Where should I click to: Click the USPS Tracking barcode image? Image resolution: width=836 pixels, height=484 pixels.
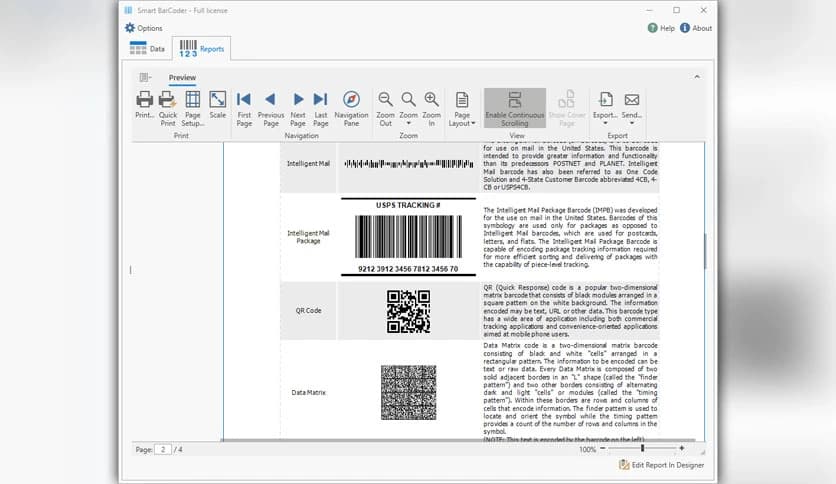click(x=408, y=237)
